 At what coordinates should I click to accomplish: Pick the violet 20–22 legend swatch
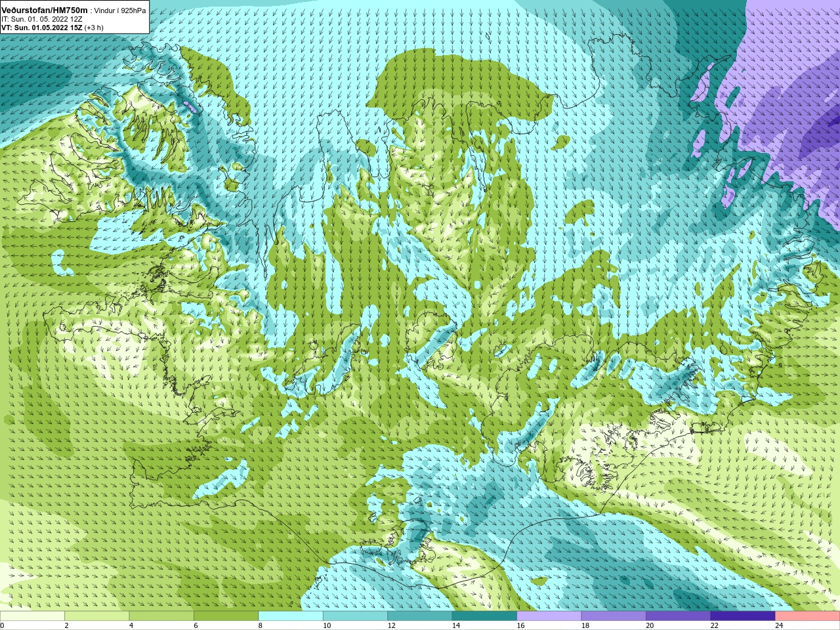[x=679, y=616]
